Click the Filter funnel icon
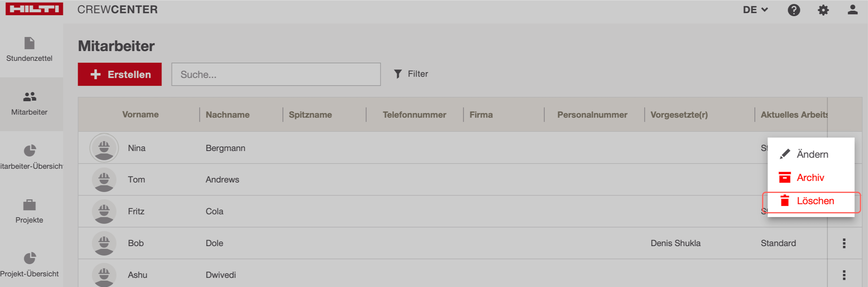The height and width of the screenshot is (287, 868). point(398,74)
